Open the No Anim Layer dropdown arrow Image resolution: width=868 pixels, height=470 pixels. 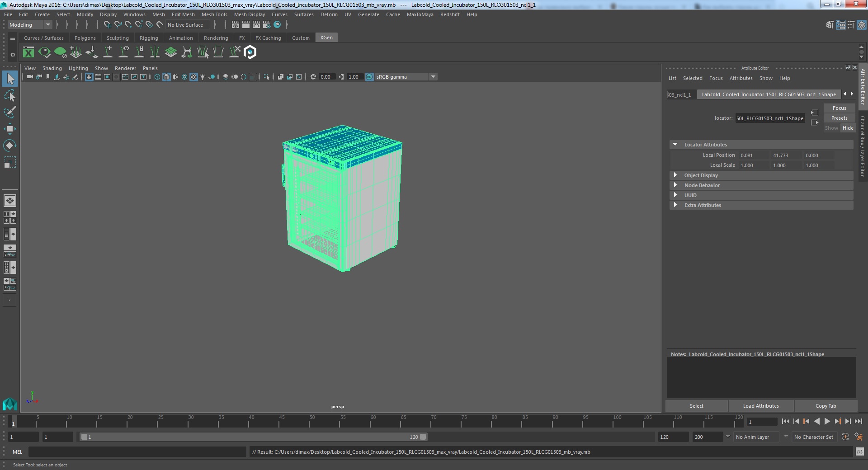pyautogui.click(x=728, y=437)
